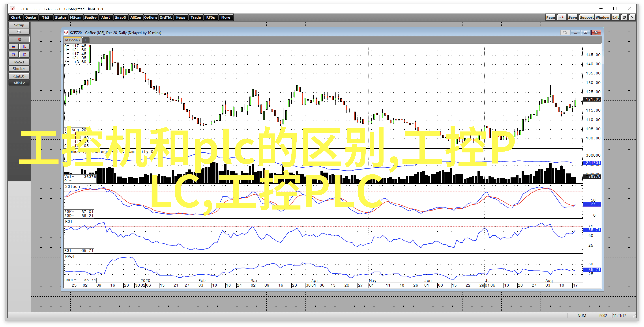Click the Page button
The height and width of the screenshot is (327, 644).
pyautogui.click(x=550, y=17)
